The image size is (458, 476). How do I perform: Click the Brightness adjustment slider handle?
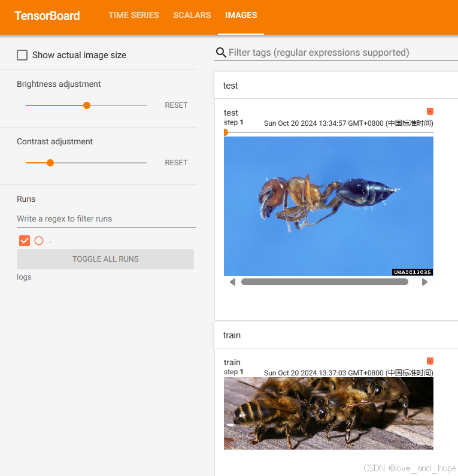click(x=87, y=105)
